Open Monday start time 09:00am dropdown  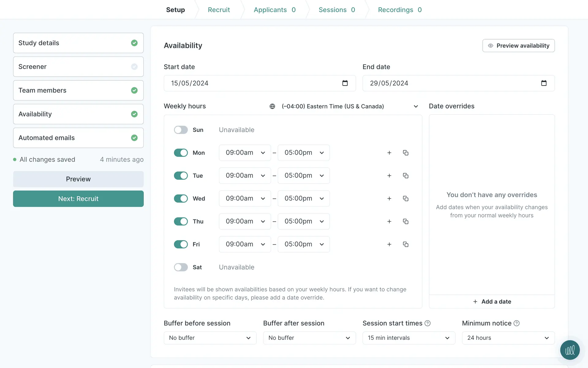[x=245, y=153]
